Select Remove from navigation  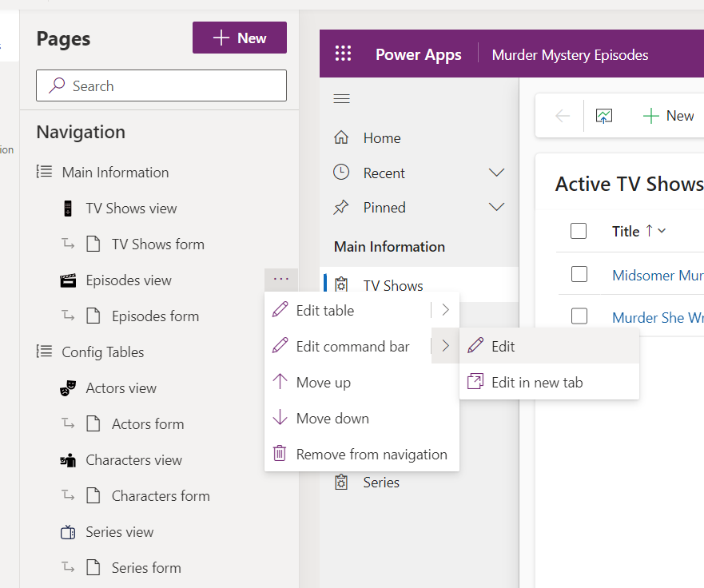pyautogui.click(x=362, y=454)
